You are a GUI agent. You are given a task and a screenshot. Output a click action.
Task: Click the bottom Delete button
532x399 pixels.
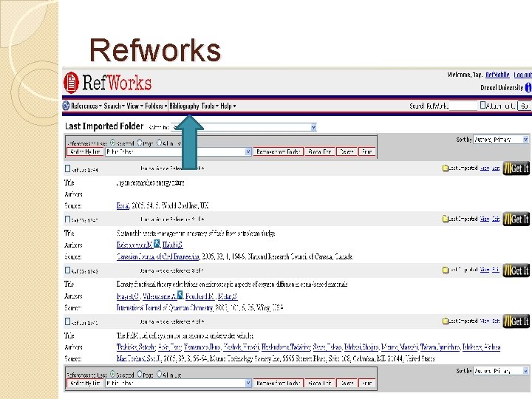(347, 383)
